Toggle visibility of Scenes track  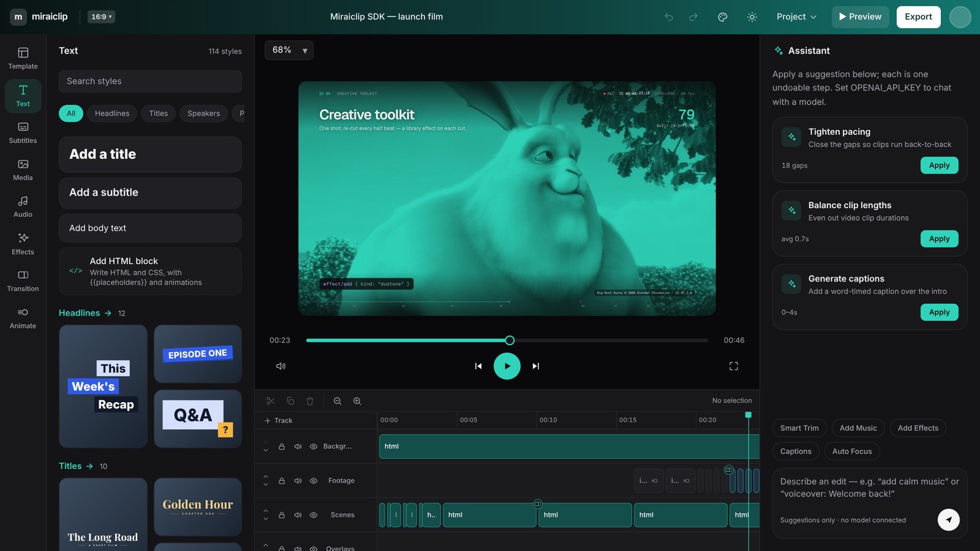tap(314, 515)
